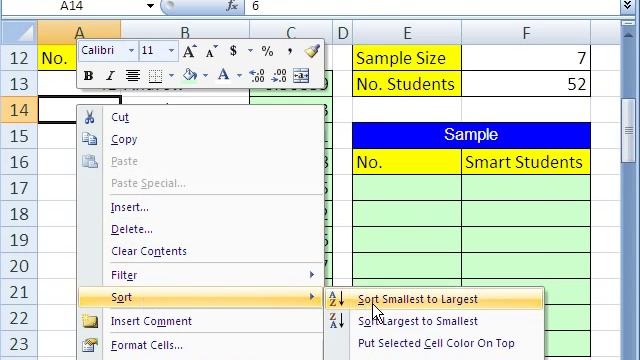
Task: Click the formula bar value 6
Action: pyautogui.click(x=256, y=6)
